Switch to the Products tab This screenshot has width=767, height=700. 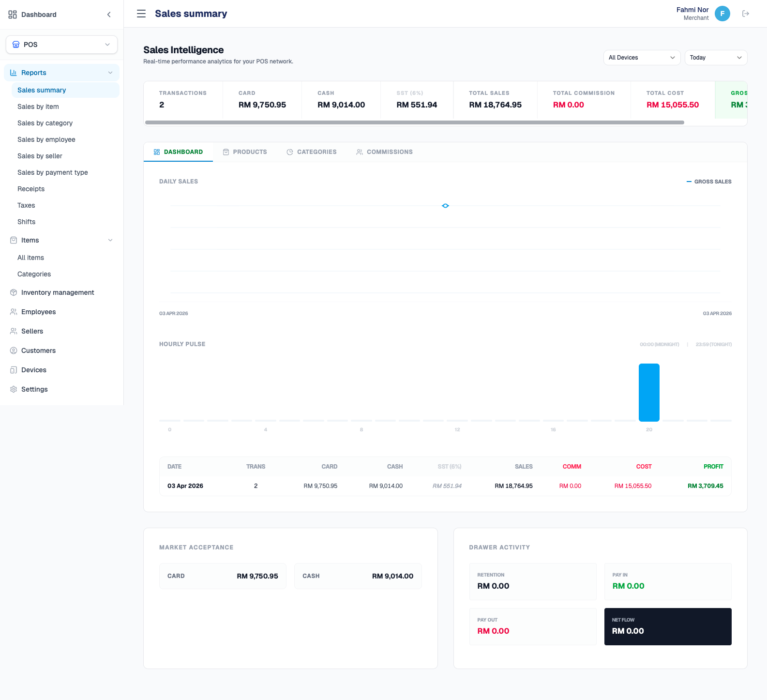pyautogui.click(x=245, y=152)
